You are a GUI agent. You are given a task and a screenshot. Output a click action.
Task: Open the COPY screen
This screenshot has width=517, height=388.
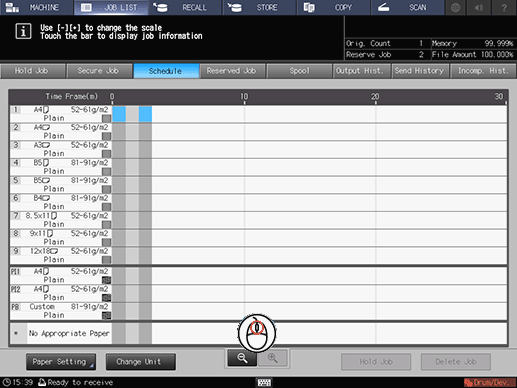(x=334, y=7)
